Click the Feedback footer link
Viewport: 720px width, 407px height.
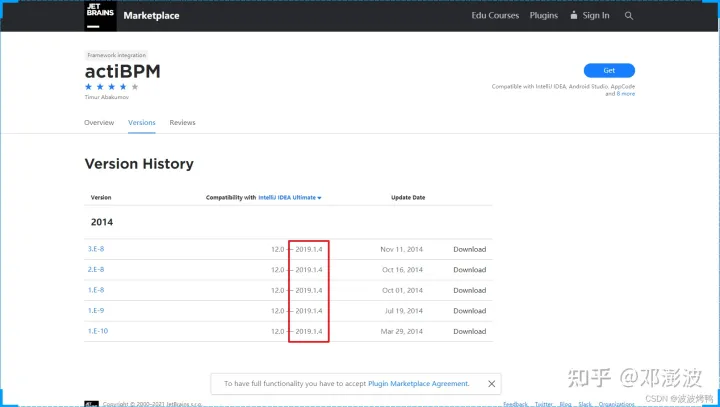click(x=515, y=404)
